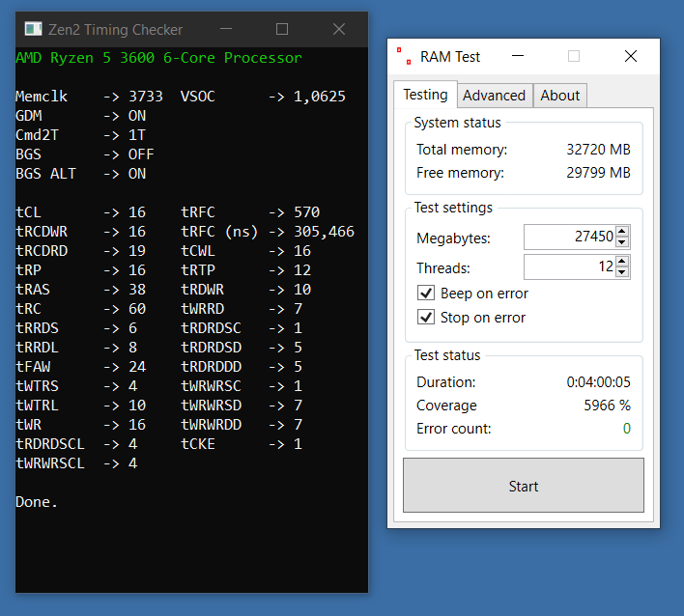The width and height of the screenshot is (684, 616).
Task: Click the BGS OFF value
Action: (x=141, y=154)
